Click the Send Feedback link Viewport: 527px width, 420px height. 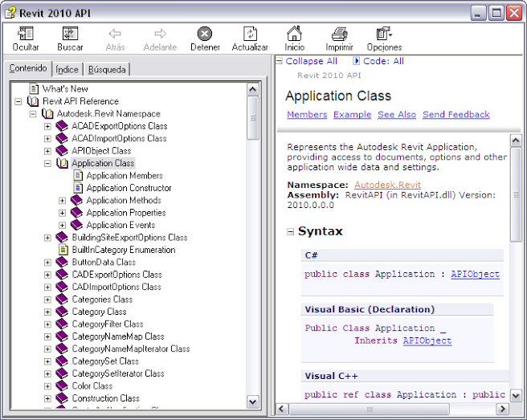click(x=456, y=115)
